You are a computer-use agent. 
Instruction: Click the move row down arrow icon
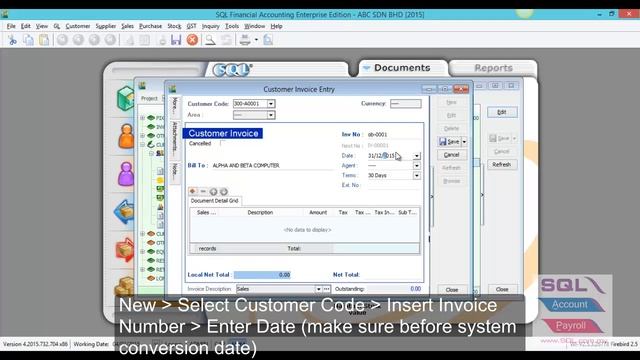(x=224, y=191)
